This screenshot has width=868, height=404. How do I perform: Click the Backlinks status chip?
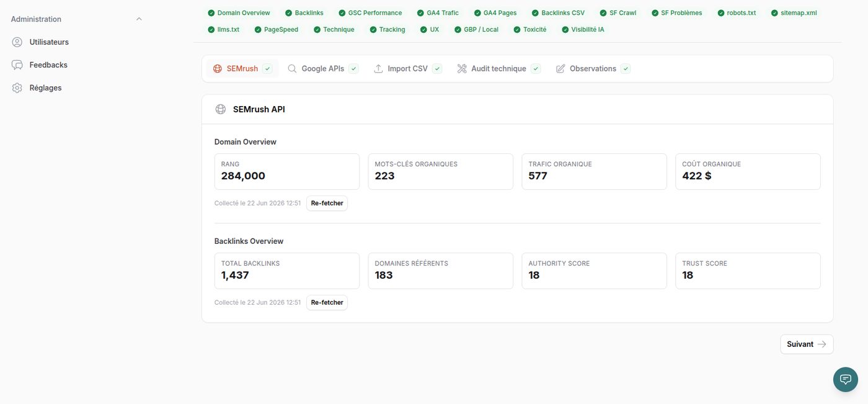tap(304, 13)
